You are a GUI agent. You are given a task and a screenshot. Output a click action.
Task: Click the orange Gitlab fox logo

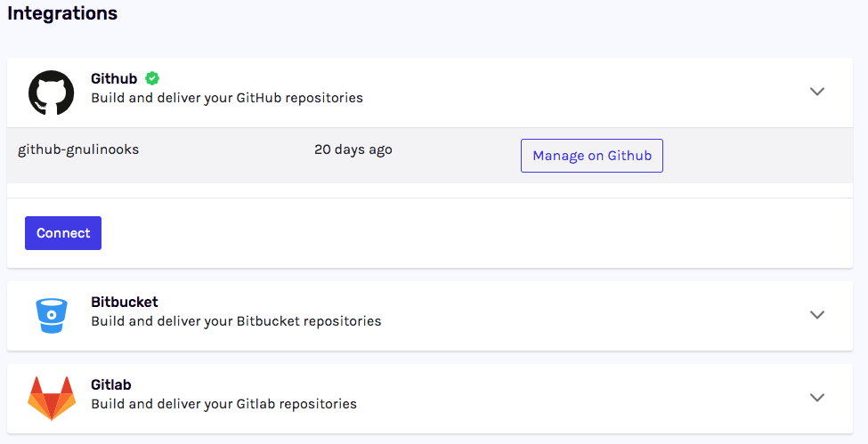pyautogui.click(x=52, y=399)
